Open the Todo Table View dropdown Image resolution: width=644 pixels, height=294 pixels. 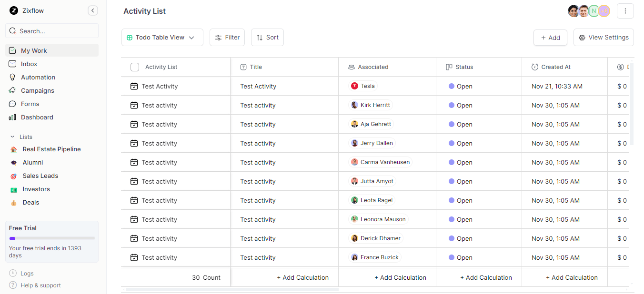(162, 37)
